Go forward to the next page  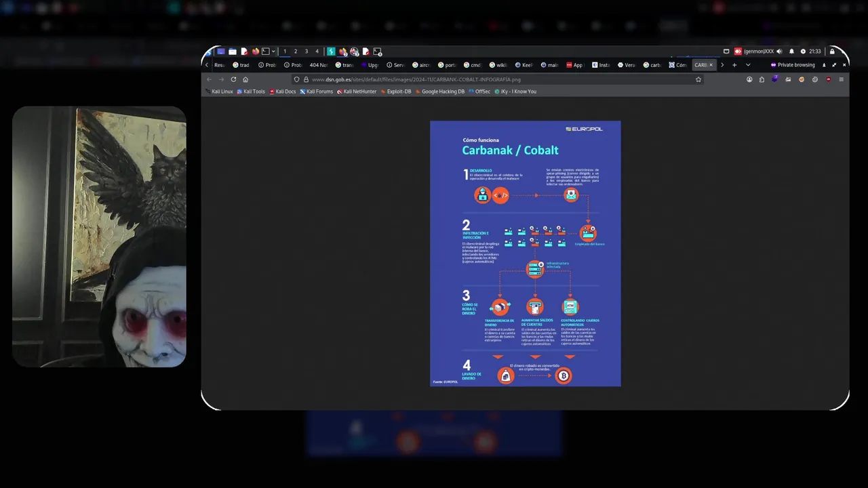click(221, 79)
